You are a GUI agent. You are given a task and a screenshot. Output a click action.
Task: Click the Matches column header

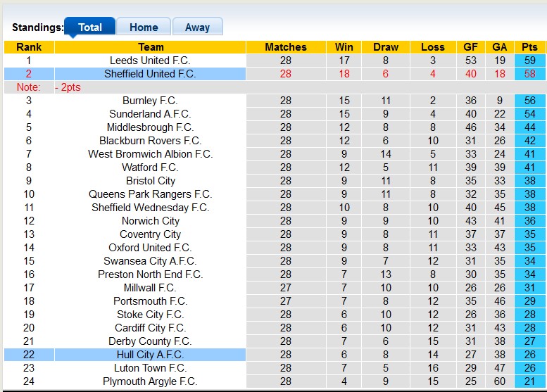[x=286, y=47]
